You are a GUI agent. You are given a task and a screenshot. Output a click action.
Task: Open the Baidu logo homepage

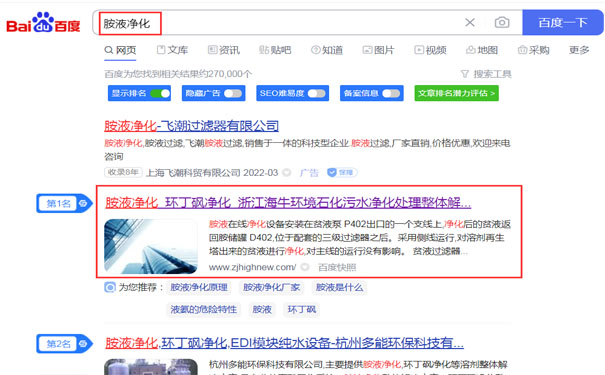click(x=43, y=23)
